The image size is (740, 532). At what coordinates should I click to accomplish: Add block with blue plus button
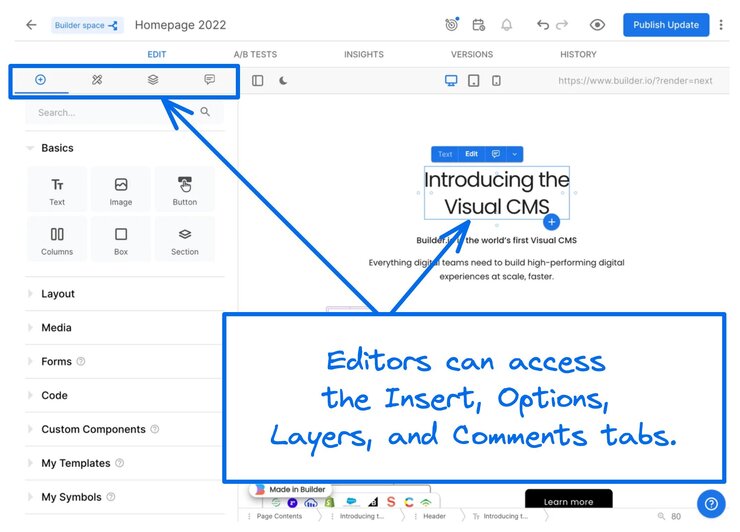point(552,221)
